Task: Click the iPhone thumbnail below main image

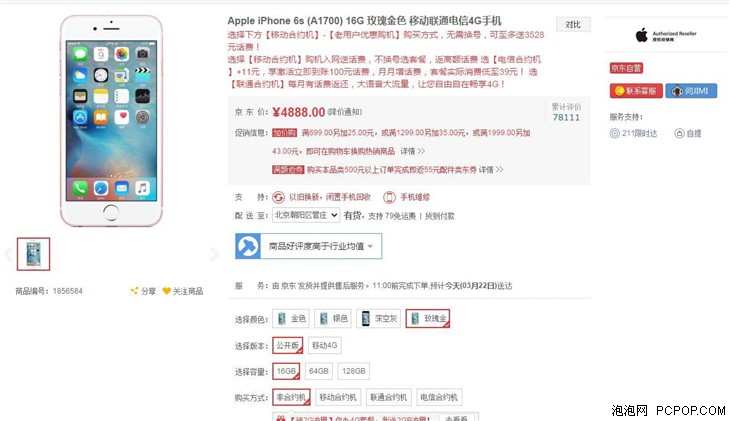Action: click(34, 254)
